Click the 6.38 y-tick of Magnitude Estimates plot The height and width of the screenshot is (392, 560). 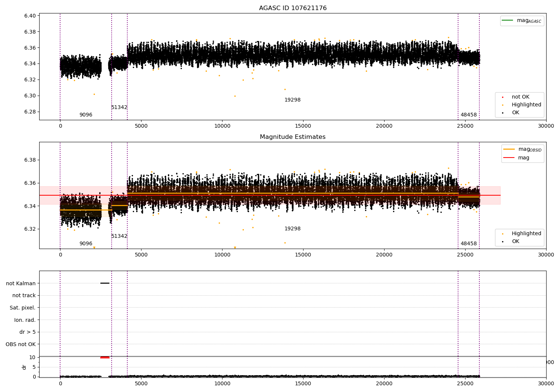click(x=30, y=160)
